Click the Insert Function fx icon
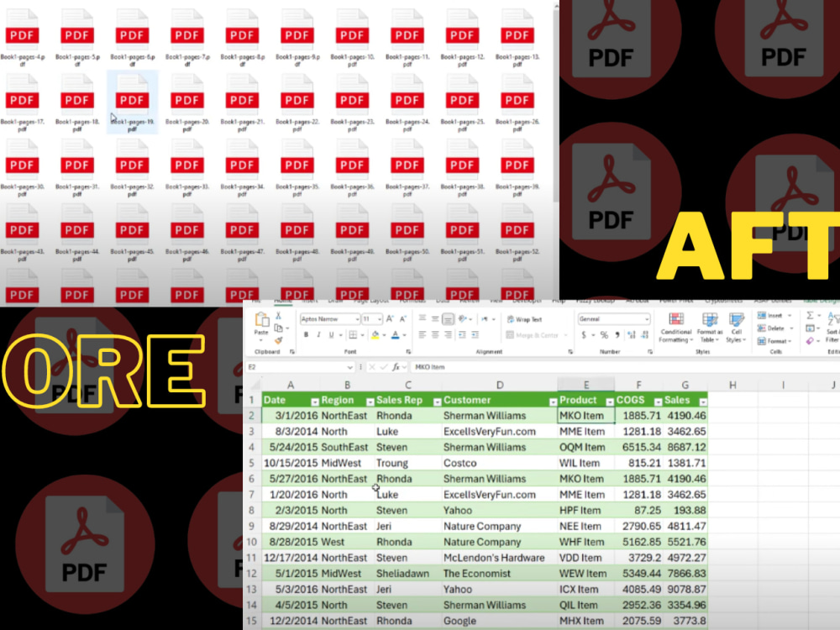The image size is (840, 630). pos(396,367)
